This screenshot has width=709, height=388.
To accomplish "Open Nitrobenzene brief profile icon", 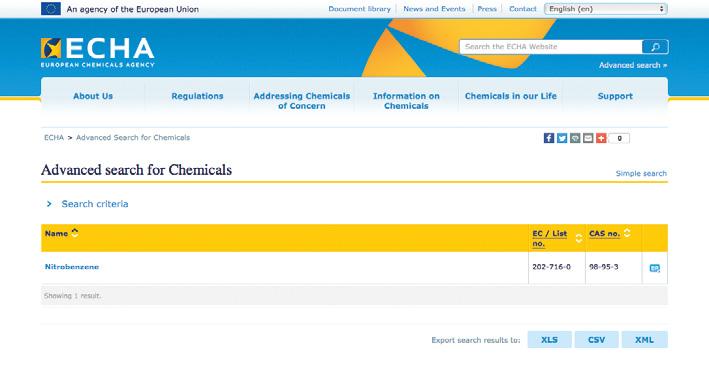I will (x=654, y=268).
